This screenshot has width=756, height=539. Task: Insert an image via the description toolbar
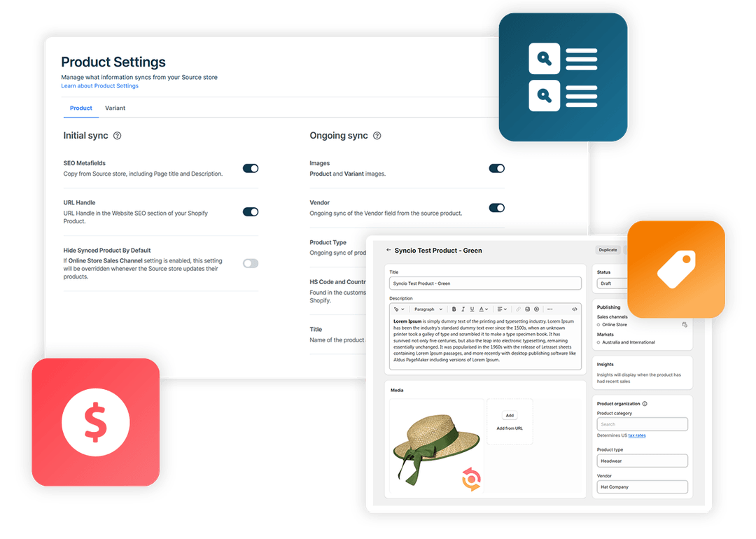[526, 309]
